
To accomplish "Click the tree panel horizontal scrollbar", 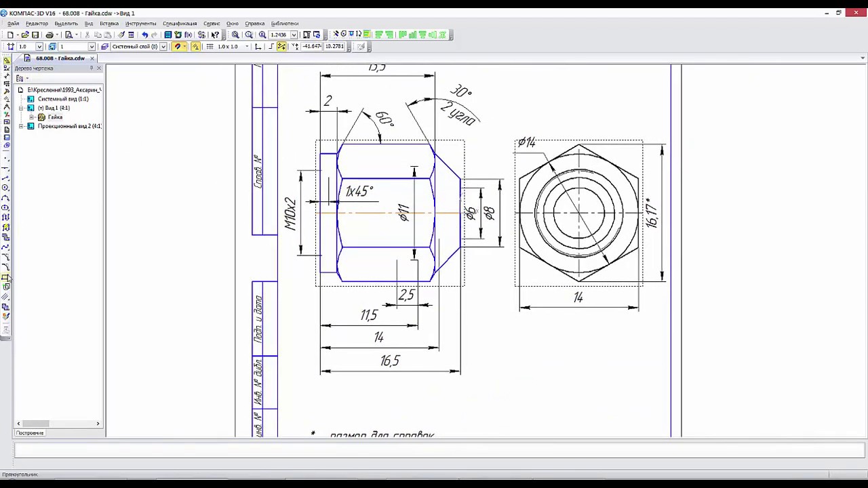I will [58, 424].
